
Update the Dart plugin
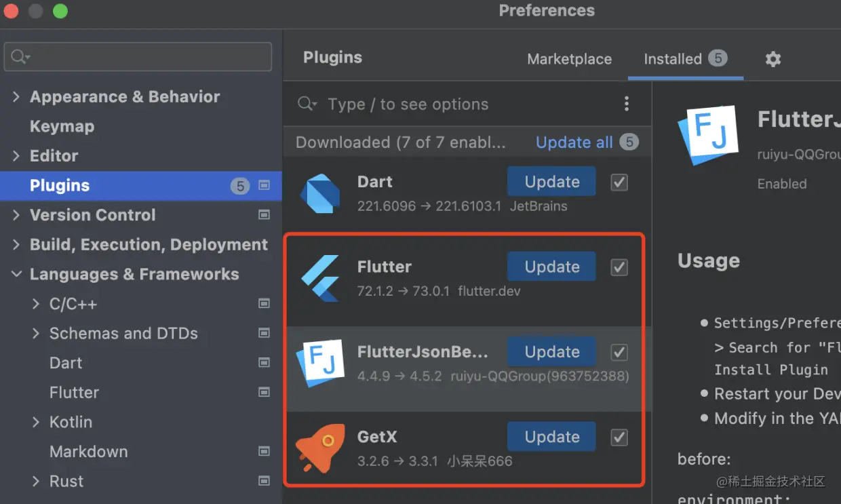click(551, 182)
